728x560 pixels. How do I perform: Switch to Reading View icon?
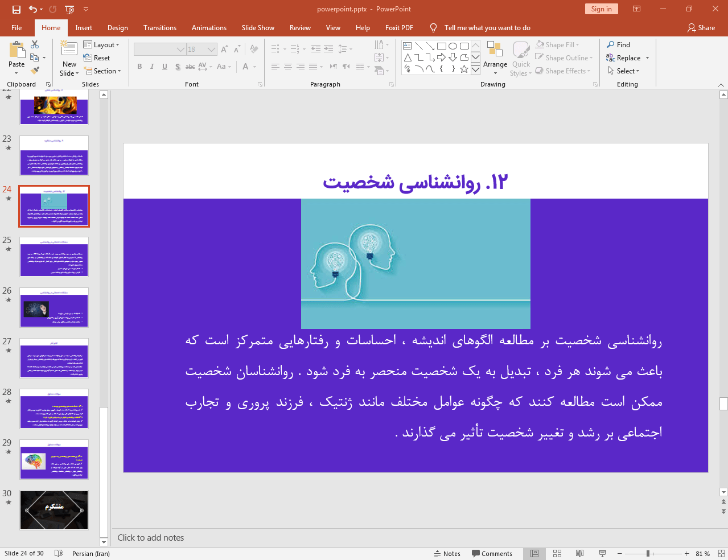coord(579,554)
